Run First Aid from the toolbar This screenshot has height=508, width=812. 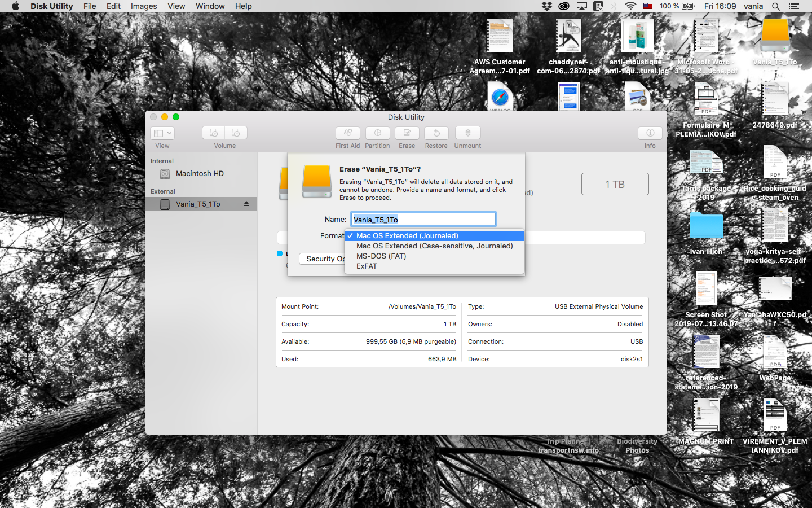(x=348, y=133)
